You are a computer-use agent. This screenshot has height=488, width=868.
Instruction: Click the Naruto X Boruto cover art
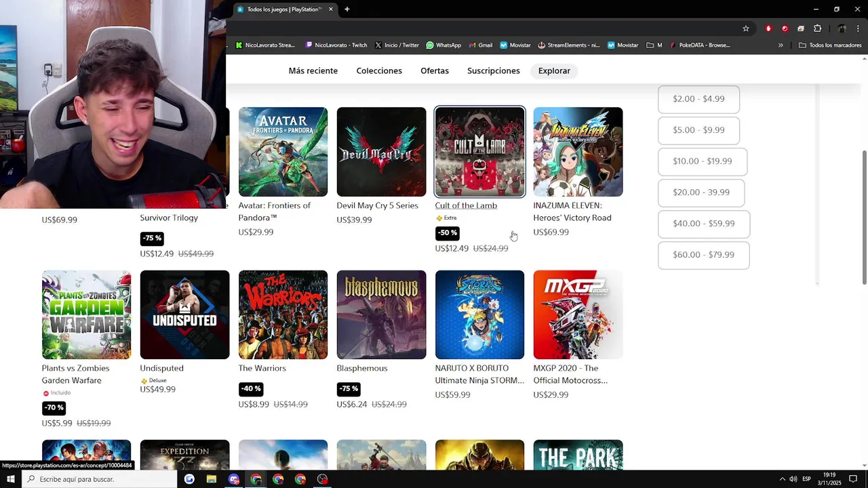click(x=479, y=314)
